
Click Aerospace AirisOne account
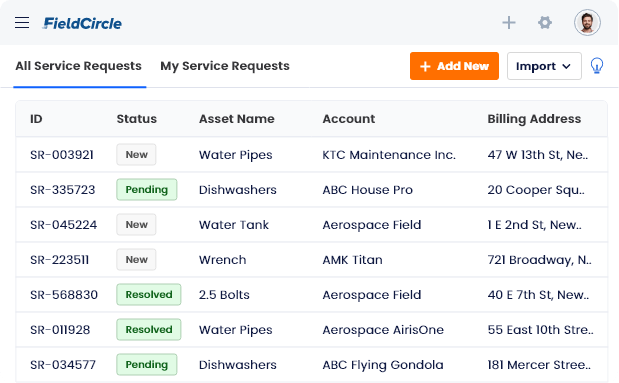[x=383, y=330]
